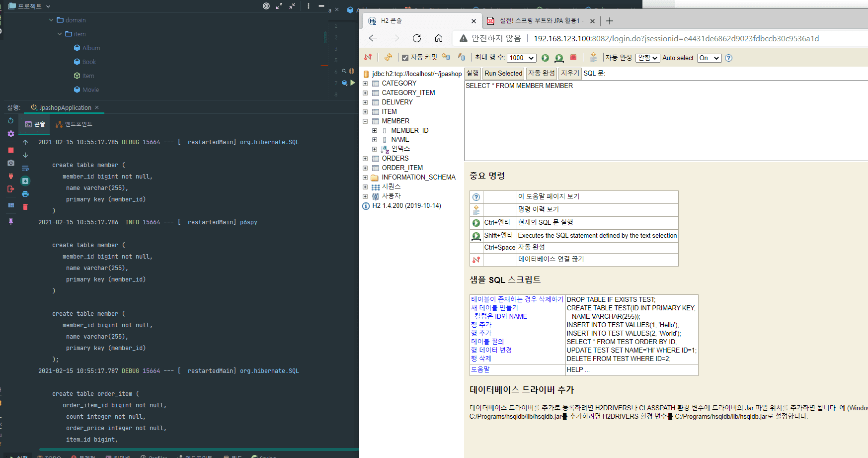Expand the DELIVERY table node
The image size is (868, 458).
coord(365,102)
